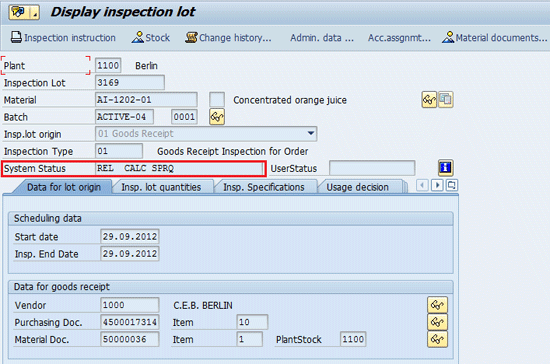This screenshot has width=550, height=364.
Task: Select Material Doc. field 50000036
Action: pyautogui.click(x=130, y=339)
